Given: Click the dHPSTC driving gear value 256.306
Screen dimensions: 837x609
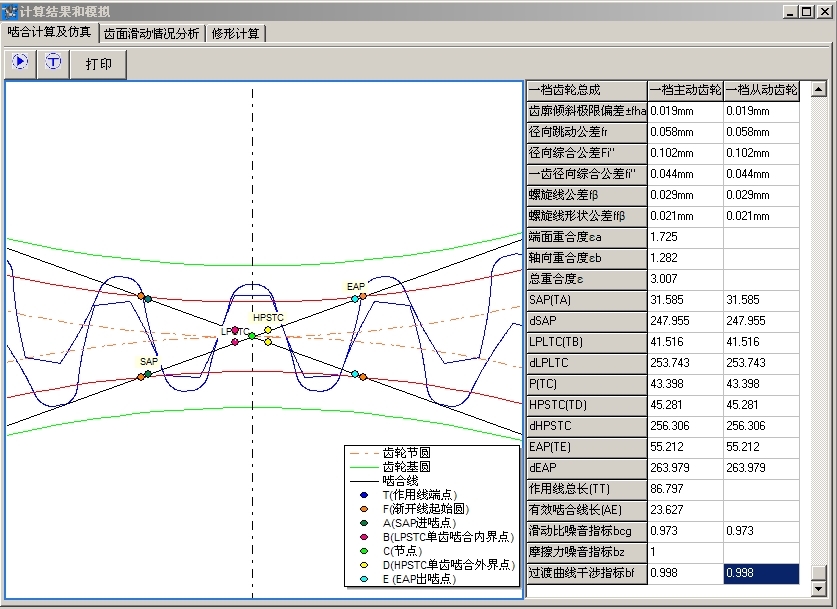Looking at the screenshot, I should [x=685, y=426].
